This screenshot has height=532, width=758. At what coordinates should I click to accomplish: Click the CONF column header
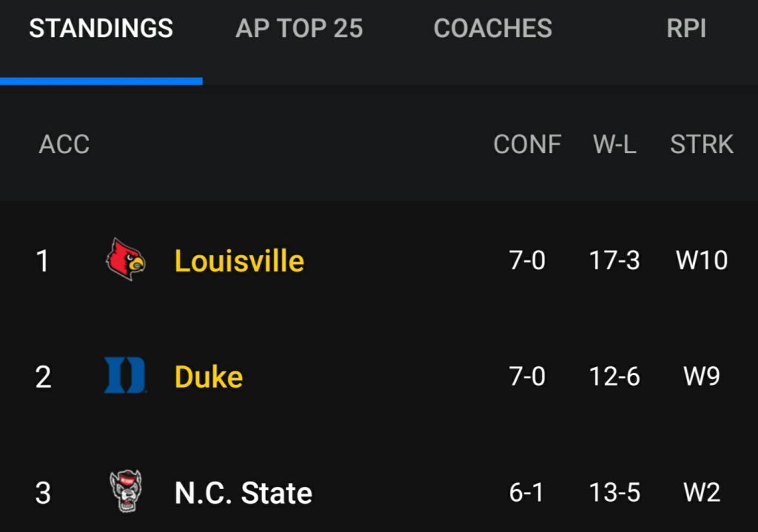[527, 144]
